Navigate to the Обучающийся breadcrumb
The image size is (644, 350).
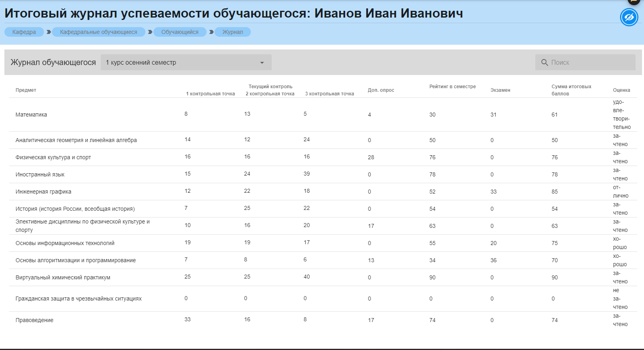coord(179,32)
